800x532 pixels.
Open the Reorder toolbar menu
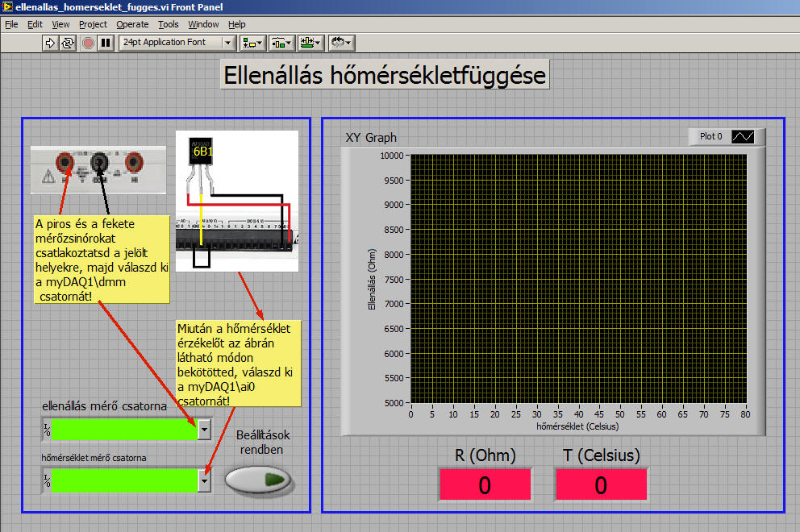click(340, 43)
